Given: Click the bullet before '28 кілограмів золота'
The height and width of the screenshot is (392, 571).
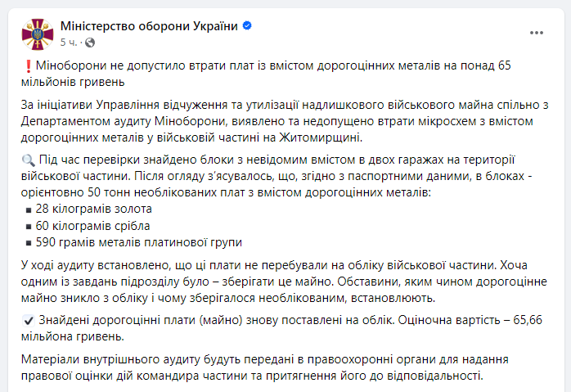Looking at the screenshot, I should pos(29,210).
